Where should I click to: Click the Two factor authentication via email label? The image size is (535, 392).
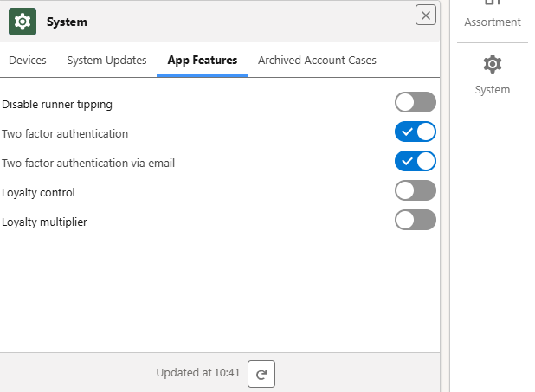(88, 164)
